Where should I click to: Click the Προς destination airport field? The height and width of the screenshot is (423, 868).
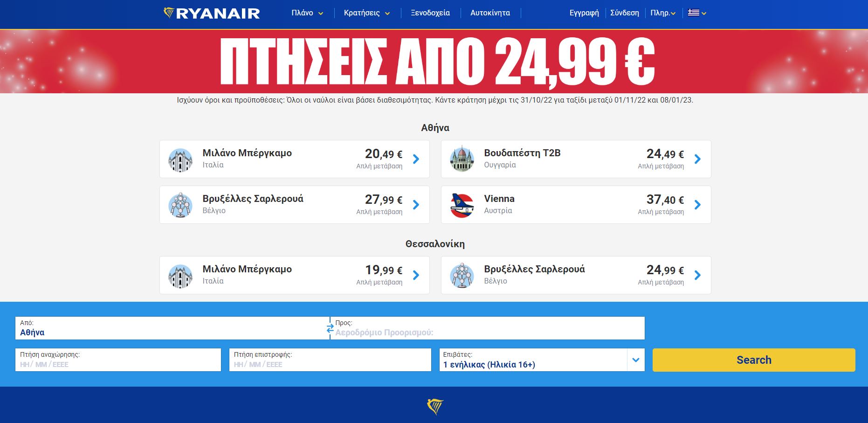coord(488,328)
